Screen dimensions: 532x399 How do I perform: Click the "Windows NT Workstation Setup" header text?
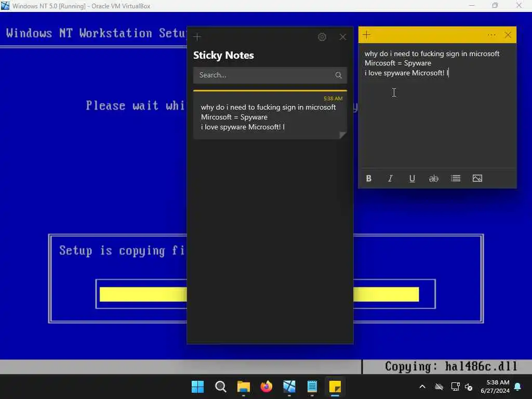click(96, 33)
